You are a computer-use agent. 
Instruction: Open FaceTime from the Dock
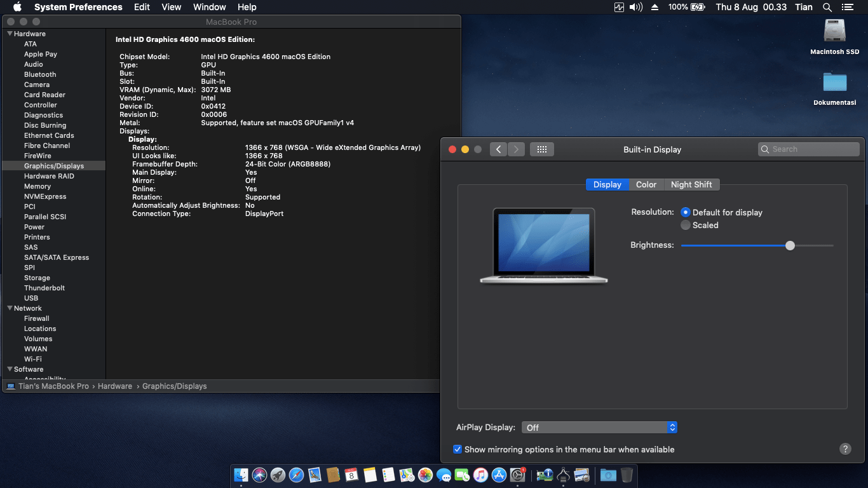pyautogui.click(x=462, y=475)
